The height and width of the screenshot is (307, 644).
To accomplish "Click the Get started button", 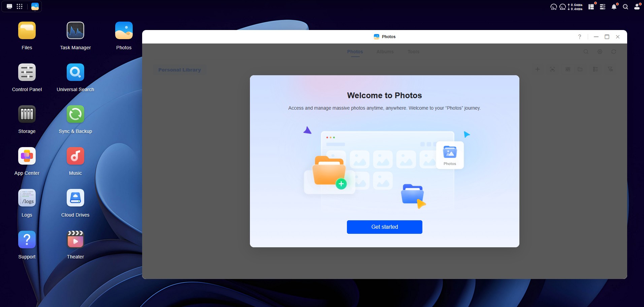I will [x=384, y=227].
